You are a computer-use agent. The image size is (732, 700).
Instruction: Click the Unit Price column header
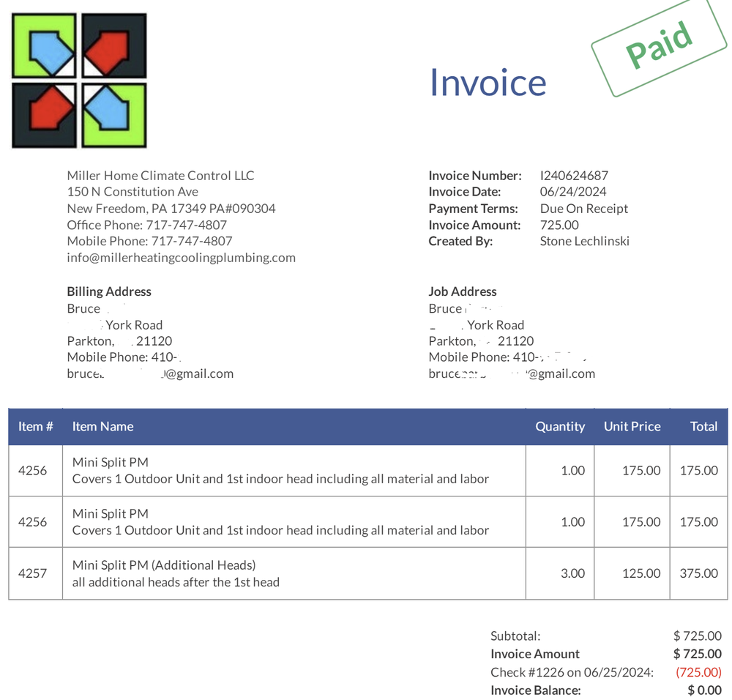632,426
